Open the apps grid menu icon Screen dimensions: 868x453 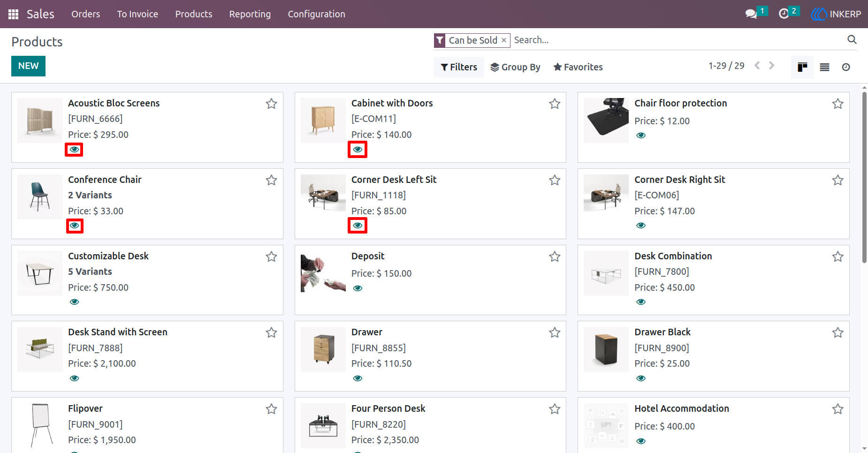(13, 14)
